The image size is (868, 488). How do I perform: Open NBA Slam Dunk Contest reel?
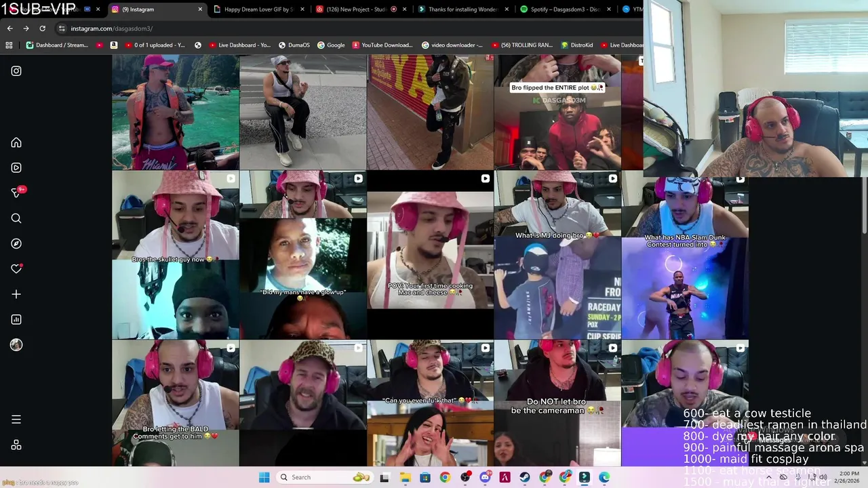click(685, 255)
